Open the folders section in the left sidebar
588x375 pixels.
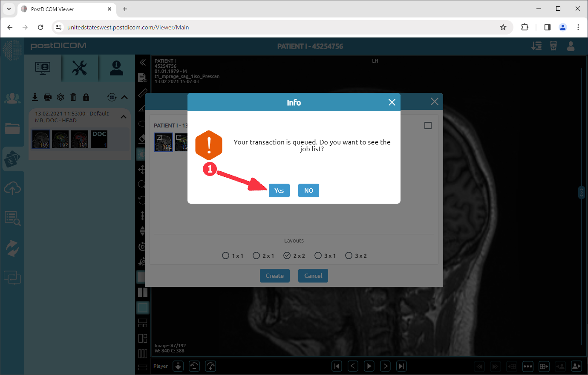pyautogui.click(x=12, y=129)
